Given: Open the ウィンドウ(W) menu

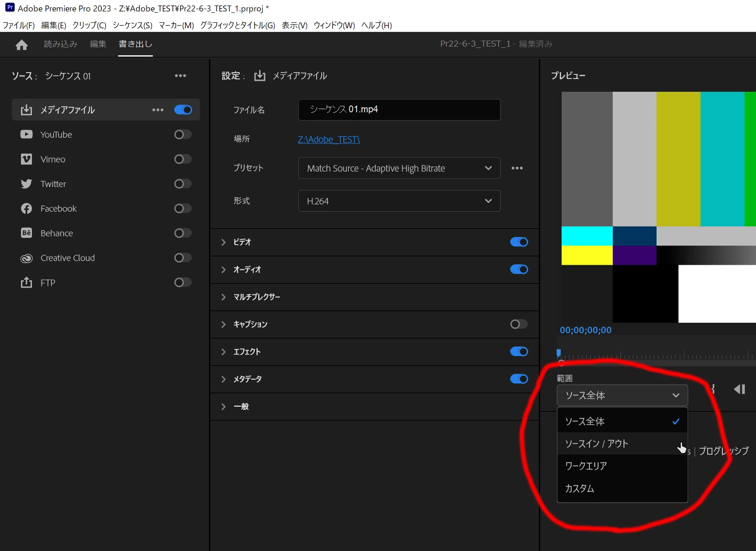Looking at the screenshot, I should pos(334,26).
